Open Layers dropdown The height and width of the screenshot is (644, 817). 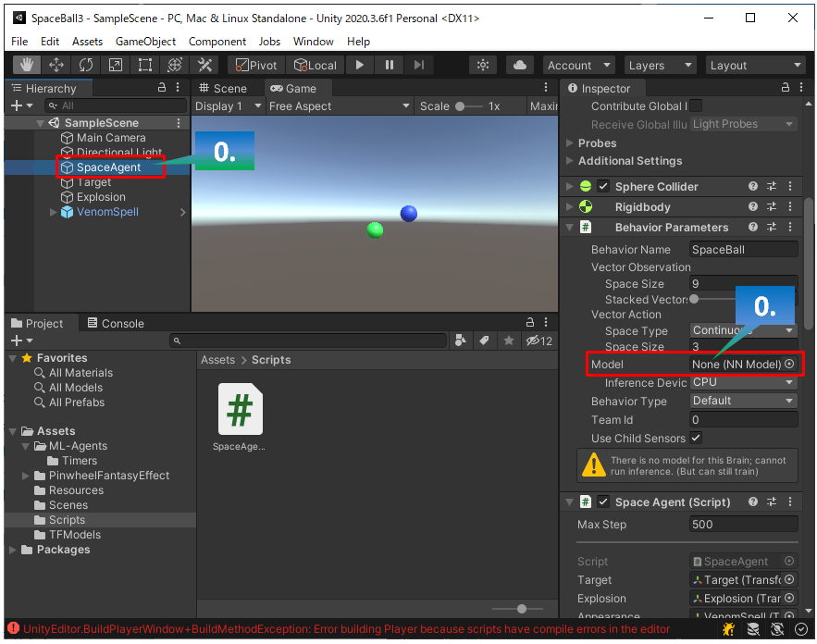point(660,65)
